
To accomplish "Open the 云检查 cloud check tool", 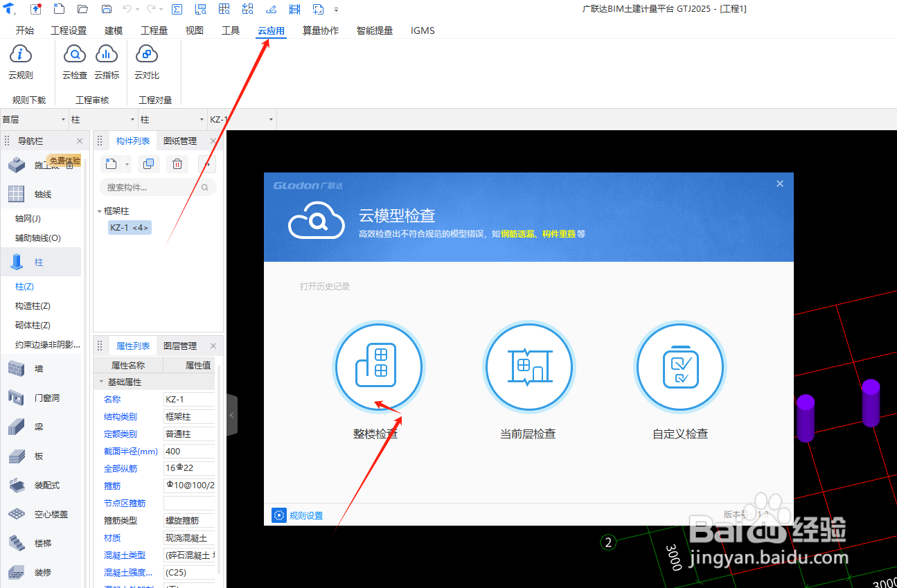I will pos(75,54).
